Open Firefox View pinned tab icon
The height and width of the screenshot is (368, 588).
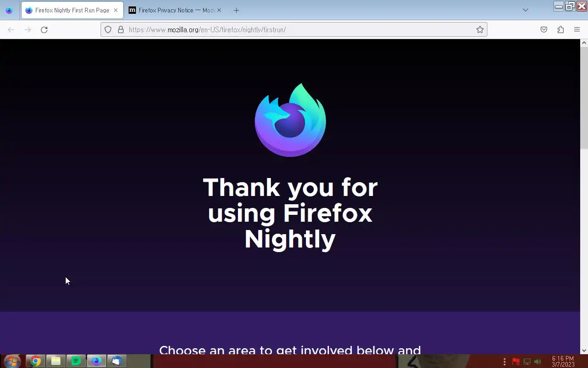pyautogui.click(x=9, y=10)
